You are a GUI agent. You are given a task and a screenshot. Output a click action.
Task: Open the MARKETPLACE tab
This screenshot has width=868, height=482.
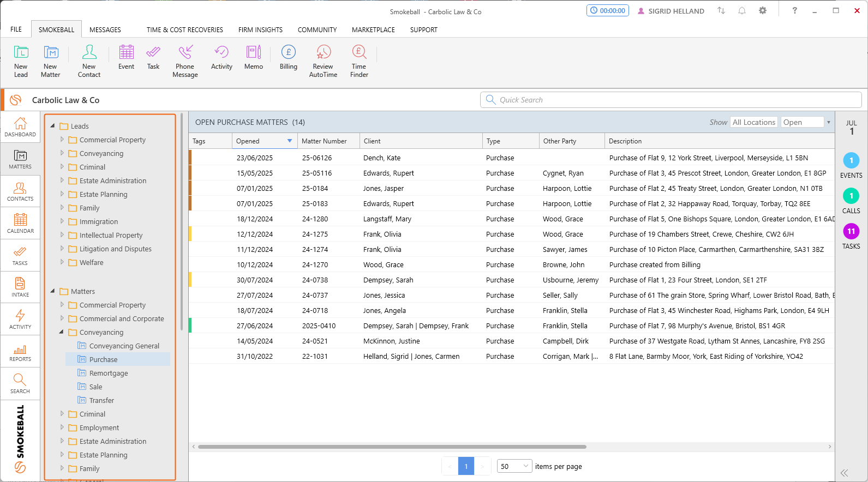373,29
